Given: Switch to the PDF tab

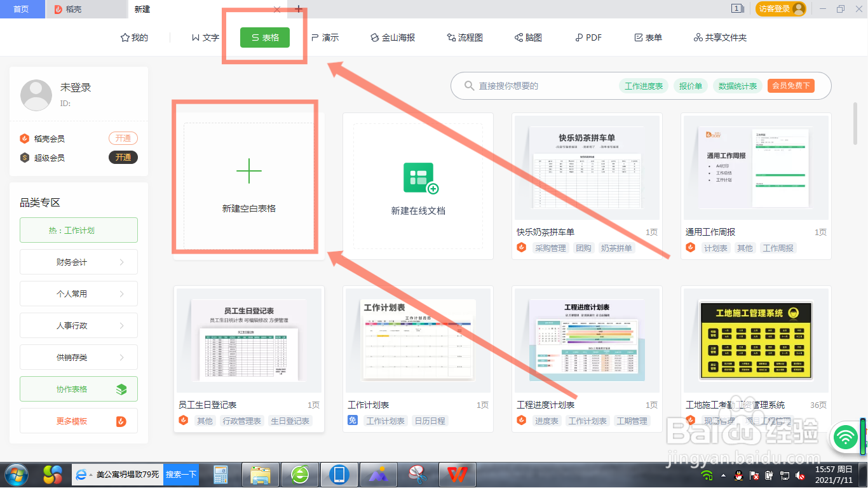Looking at the screenshot, I should click(x=588, y=37).
